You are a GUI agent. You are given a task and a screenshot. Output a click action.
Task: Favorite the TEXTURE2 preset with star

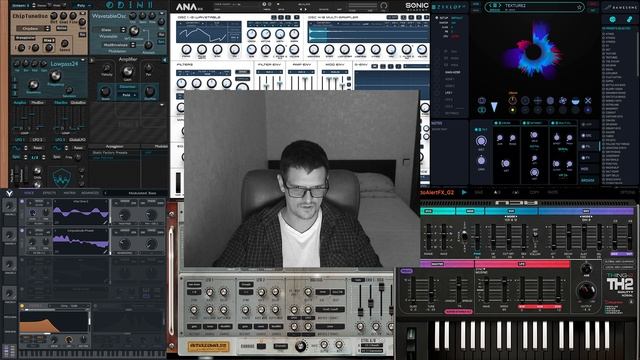579,7
